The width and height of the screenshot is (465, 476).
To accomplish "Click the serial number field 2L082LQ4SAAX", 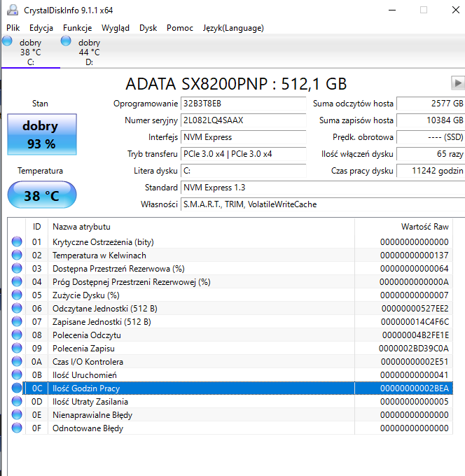I will (x=243, y=120).
